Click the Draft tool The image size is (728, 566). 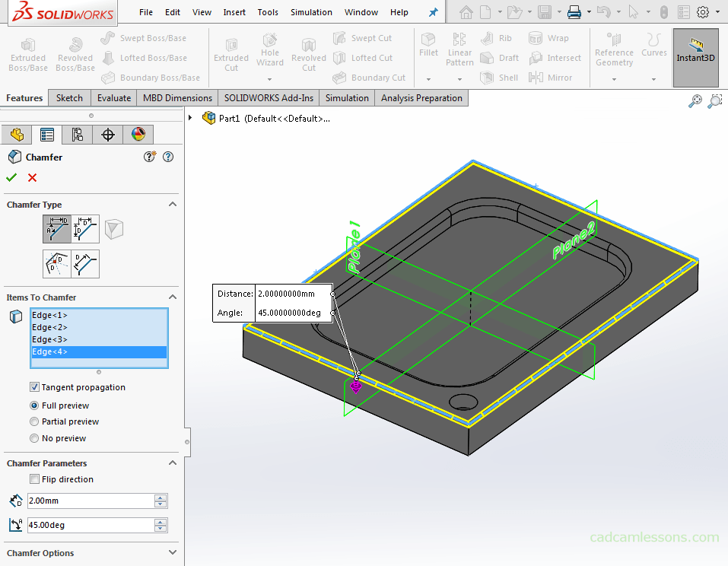[499, 58]
